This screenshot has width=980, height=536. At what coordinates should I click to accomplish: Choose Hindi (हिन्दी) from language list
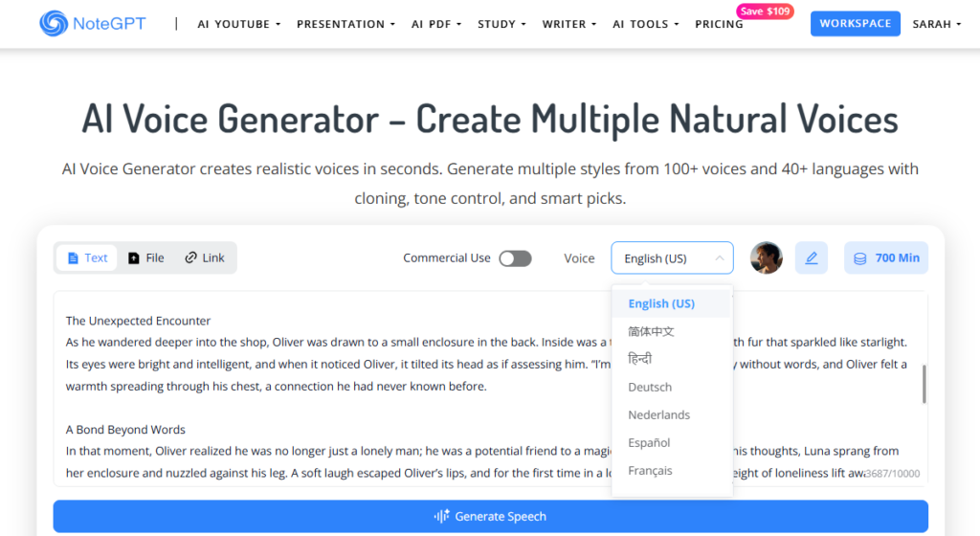671,359
